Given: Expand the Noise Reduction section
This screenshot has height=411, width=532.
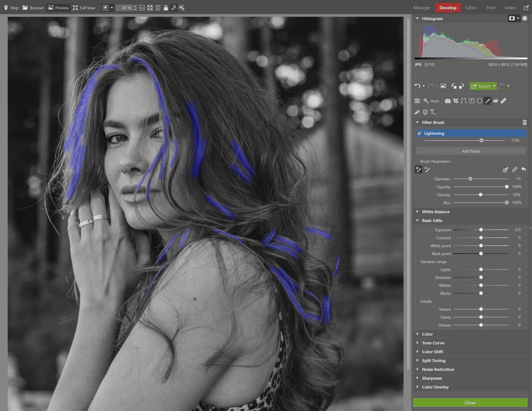Looking at the screenshot, I should [417, 369].
